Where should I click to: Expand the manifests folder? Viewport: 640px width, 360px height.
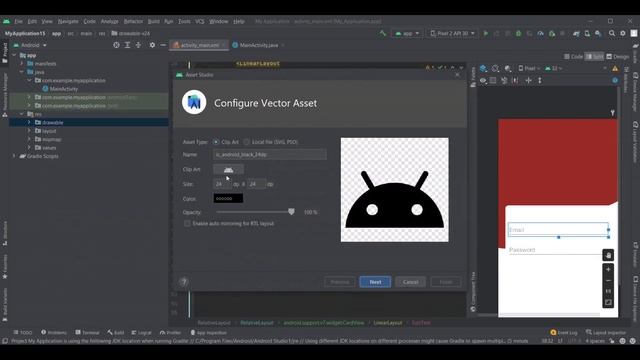tap(22, 64)
